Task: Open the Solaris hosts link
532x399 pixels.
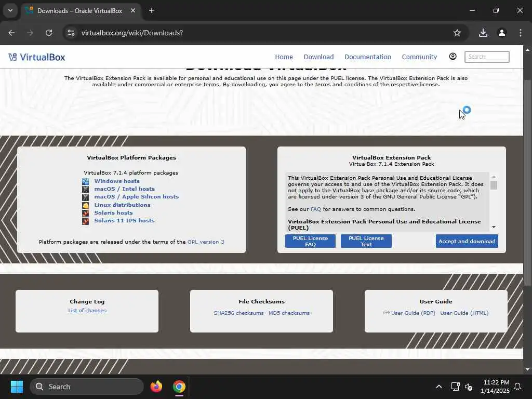Action: coord(113,212)
